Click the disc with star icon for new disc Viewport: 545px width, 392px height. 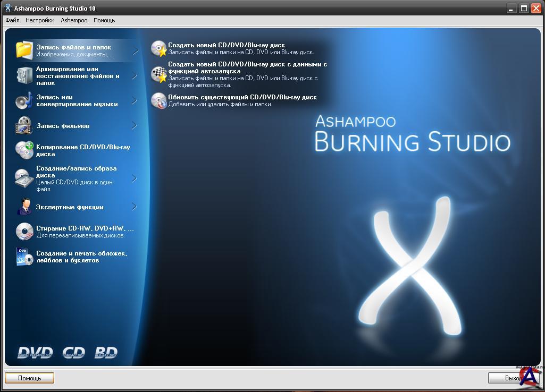[159, 48]
